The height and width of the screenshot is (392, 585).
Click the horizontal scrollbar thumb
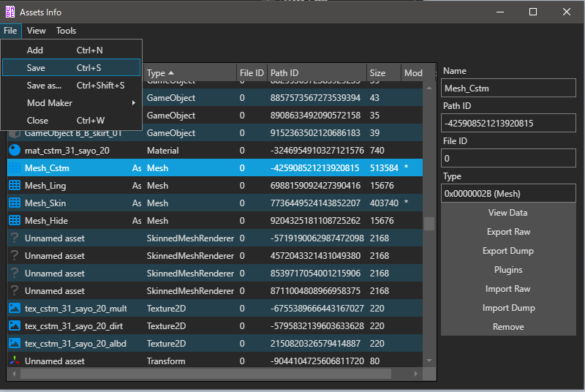[205, 374]
